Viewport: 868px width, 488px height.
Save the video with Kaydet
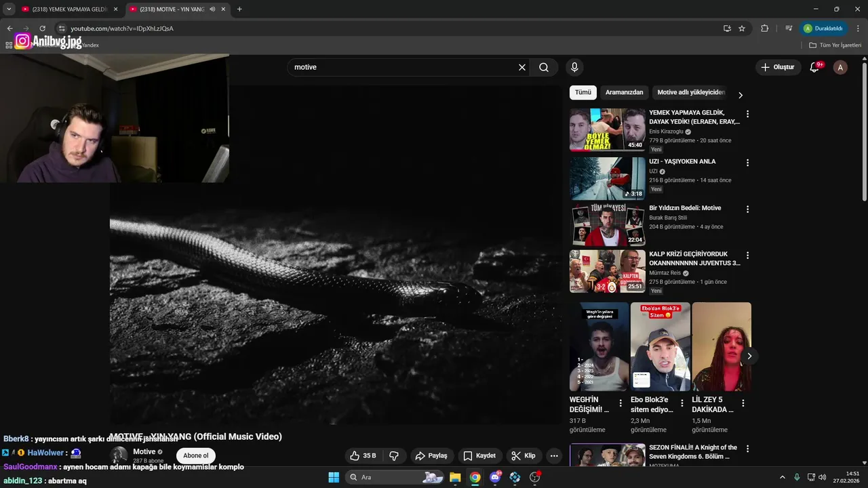pyautogui.click(x=479, y=455)
